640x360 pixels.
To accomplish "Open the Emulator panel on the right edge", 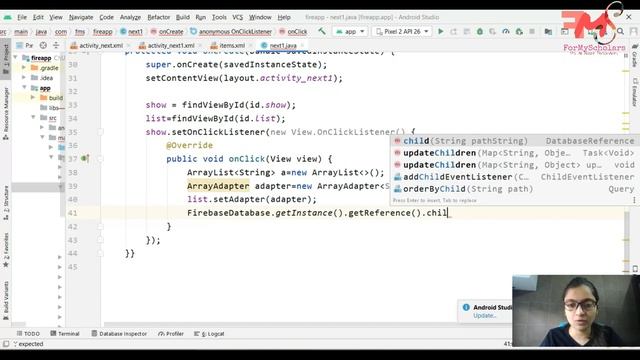I will tap(635, 92).
